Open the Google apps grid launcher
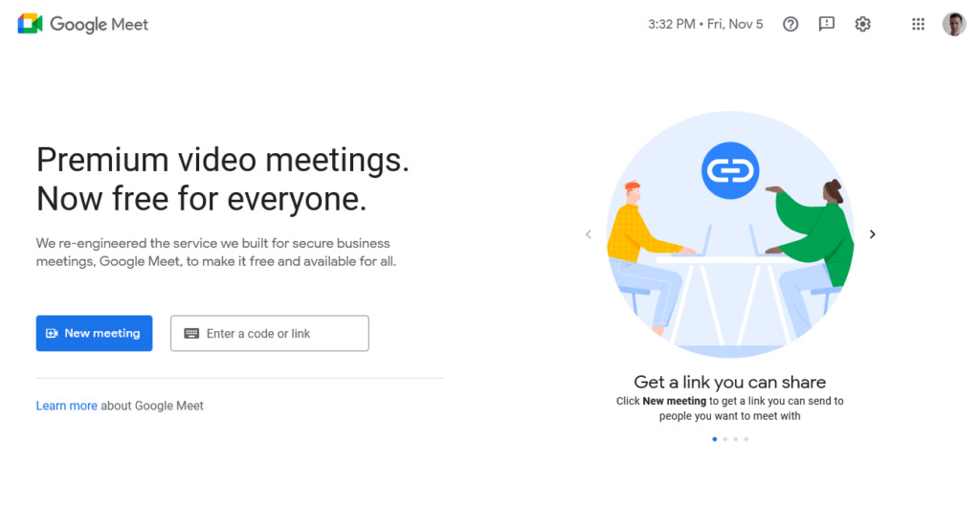 (918, 24)
